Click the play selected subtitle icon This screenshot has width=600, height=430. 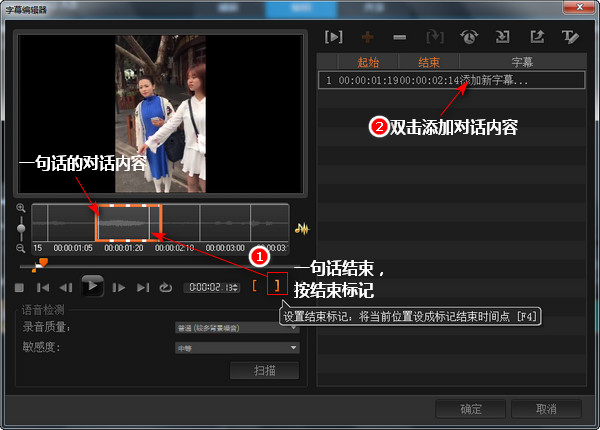coord(333,37)
